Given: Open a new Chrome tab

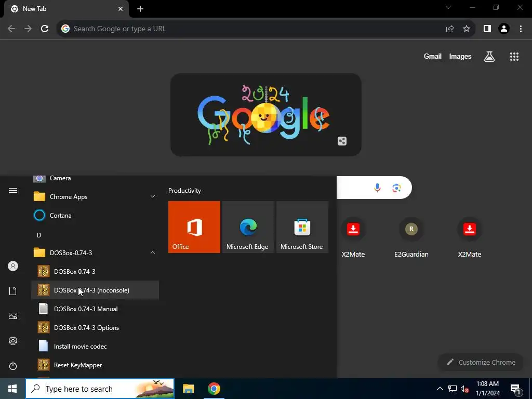Looking at the screenshot, I should pyautogui.click(x=140, y=9).
